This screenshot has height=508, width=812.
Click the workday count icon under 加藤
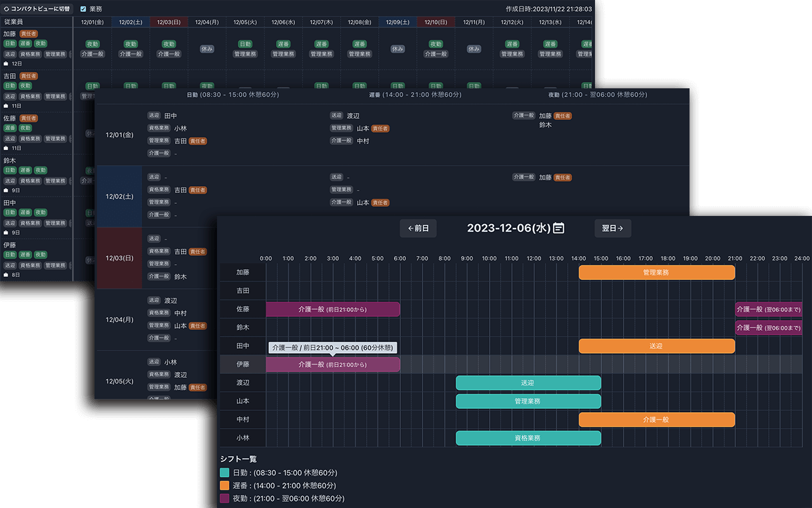click(x=6, y=64)
